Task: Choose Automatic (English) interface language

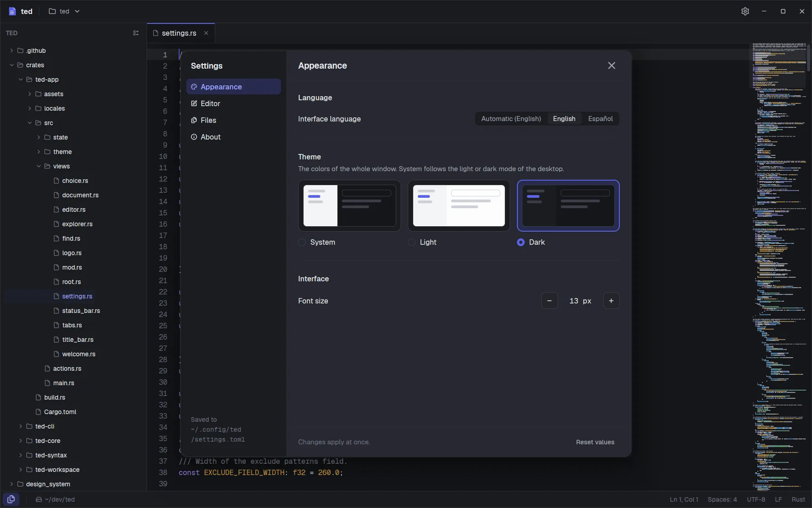Action: click(x=511, y=119)
